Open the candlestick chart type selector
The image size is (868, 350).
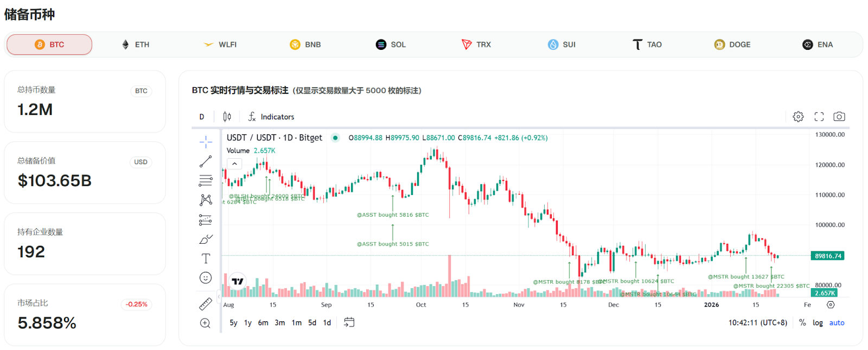(x=226, y=116)
